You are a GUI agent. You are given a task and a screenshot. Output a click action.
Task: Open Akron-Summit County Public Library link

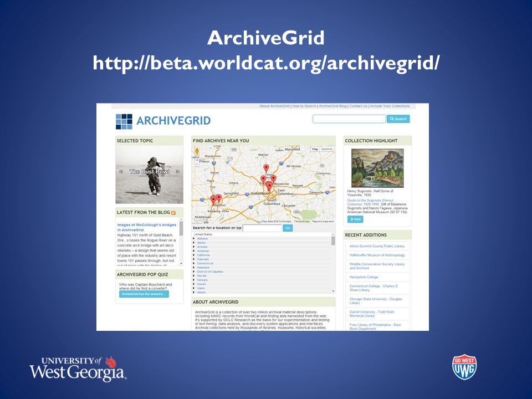377,246
